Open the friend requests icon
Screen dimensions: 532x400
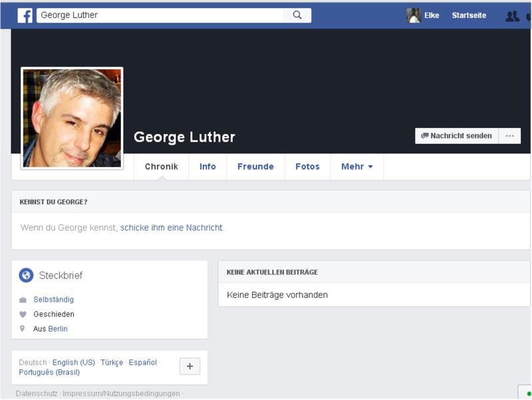[x=512, y=16]
